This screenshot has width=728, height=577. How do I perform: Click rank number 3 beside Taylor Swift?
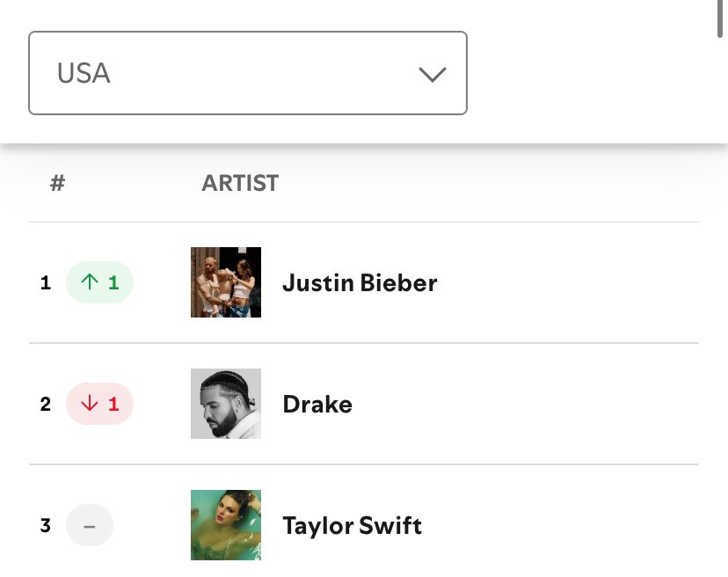pyautogui.click(x=46, y=526)
